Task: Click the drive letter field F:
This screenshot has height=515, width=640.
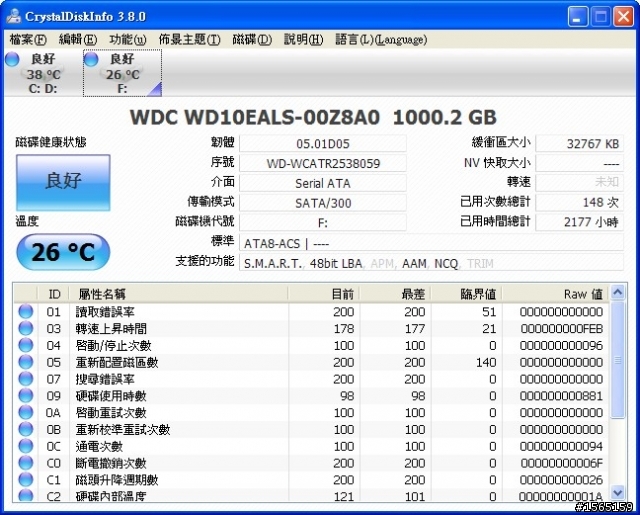Action: pos(323,223)
